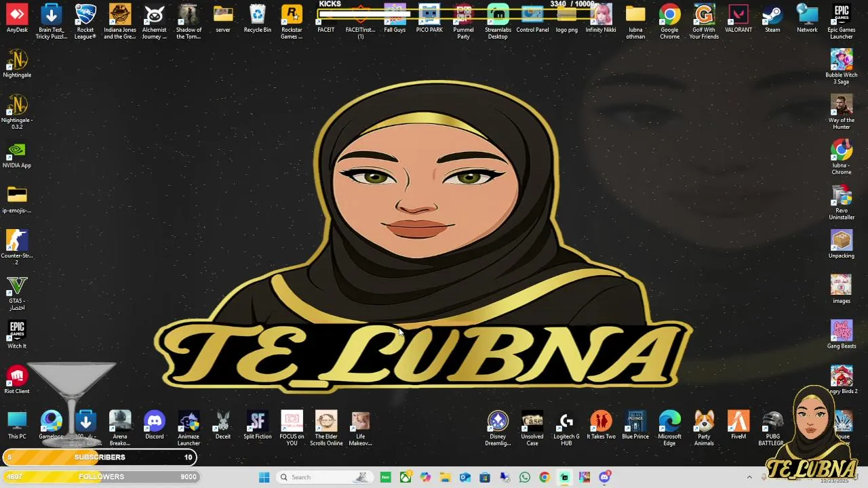This screenshot has width=868, height=488.
Task: Launch Riot Client
Action: click(x=17, y=380)
